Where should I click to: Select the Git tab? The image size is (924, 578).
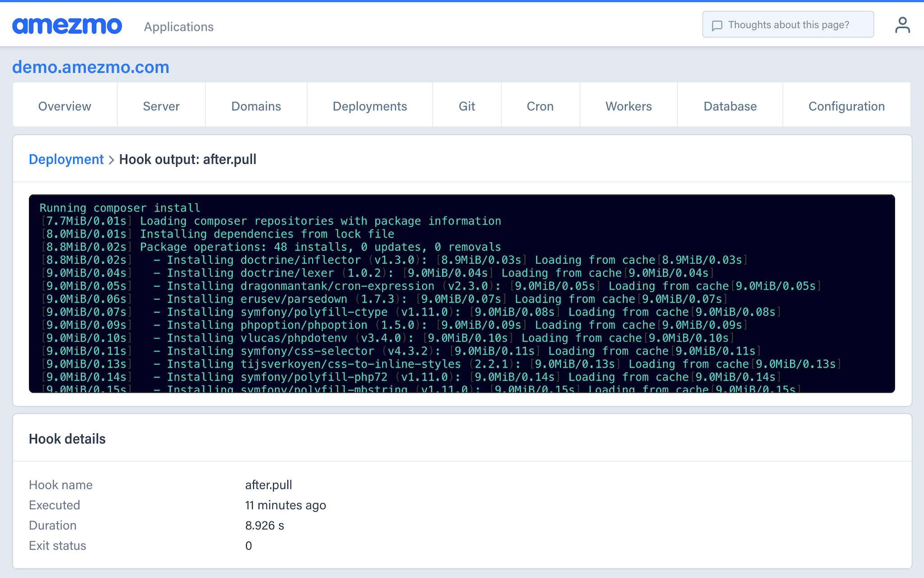[467, 106]
